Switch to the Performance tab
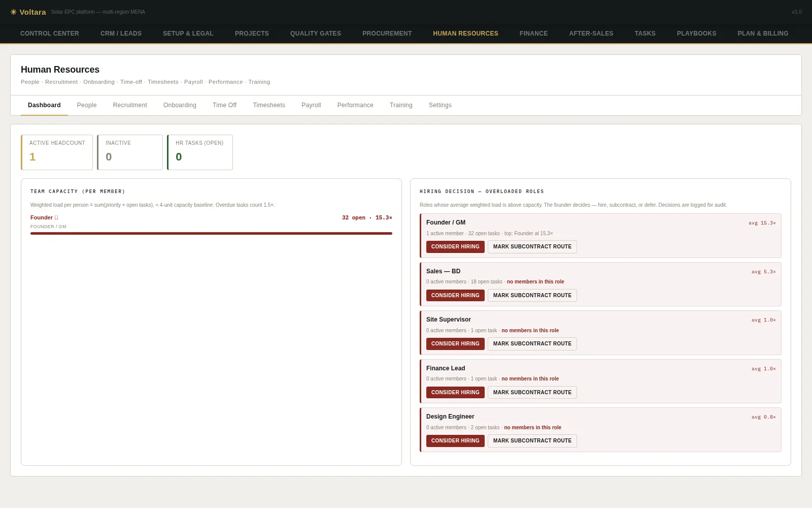This screenshot has height=508, width=812. (355, 105)
